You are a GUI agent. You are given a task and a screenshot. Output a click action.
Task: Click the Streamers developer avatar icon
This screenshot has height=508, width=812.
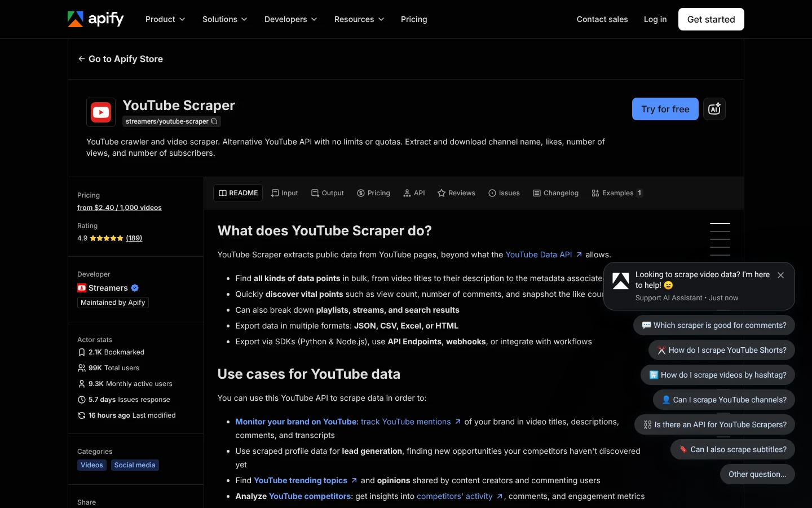point(82,288)
